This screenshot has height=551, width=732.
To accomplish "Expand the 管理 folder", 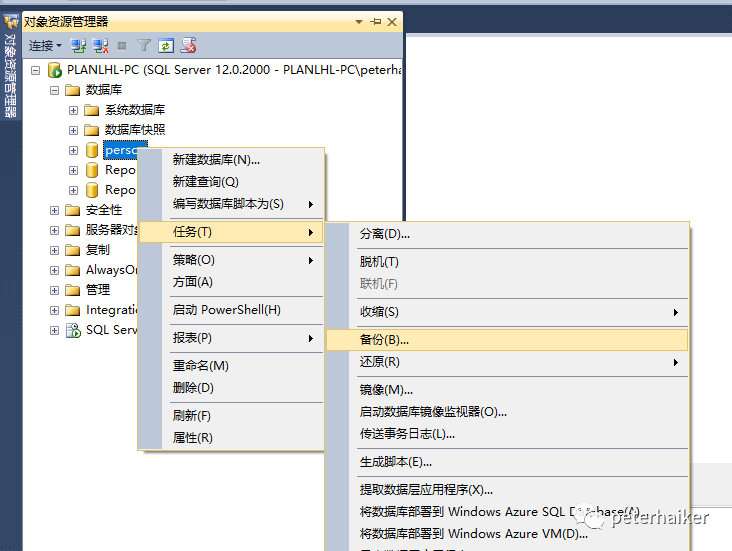I will pyautogui.click(x=55, y=290).
